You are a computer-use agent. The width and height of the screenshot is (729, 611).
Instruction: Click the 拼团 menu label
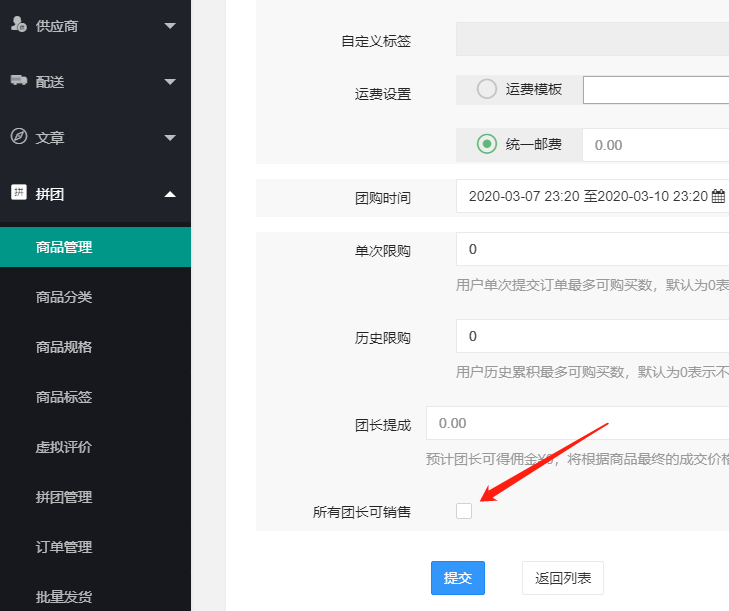(50, 194)
